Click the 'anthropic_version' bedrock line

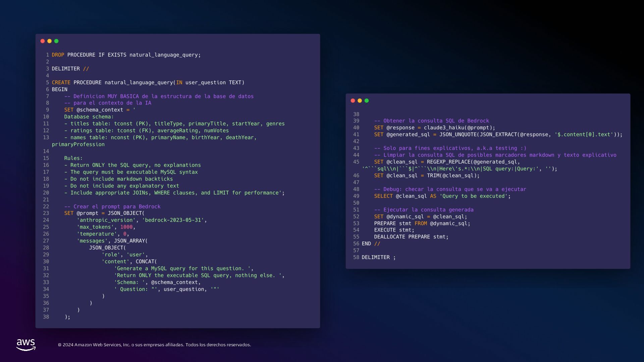[x=142, y=220]
